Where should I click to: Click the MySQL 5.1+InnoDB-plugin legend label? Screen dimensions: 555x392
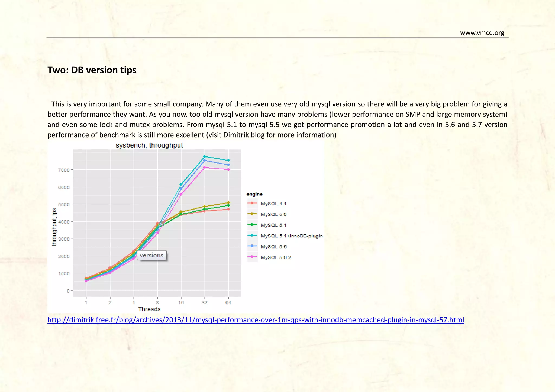click(292, 236)
